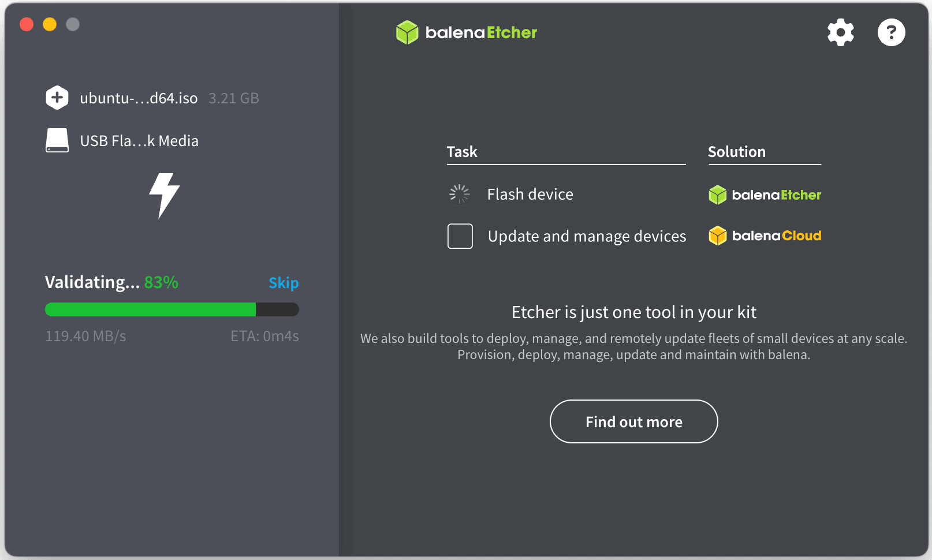932x560 pixels.
Task: Skip the validation process
Action: (284, 283)
